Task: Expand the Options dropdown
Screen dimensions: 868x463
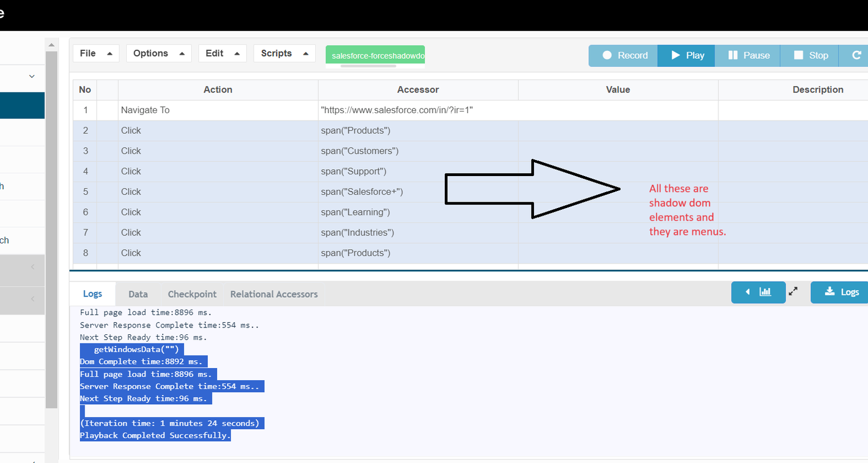Action: [159, 53]
